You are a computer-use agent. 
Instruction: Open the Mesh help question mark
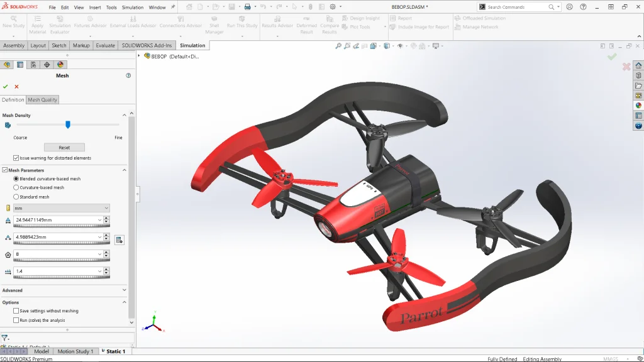click(128, 75)
